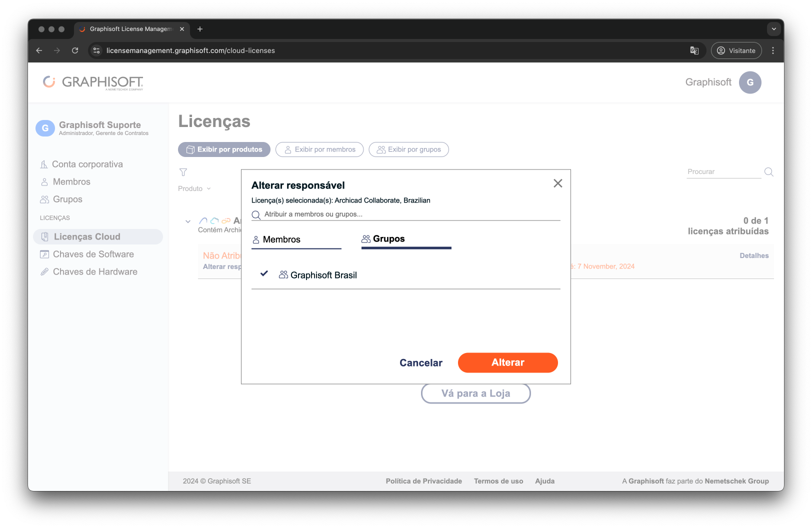Open the tab search dropdown arrow
The height and width of the screenshot is (528, 812).
pos(773,29)
